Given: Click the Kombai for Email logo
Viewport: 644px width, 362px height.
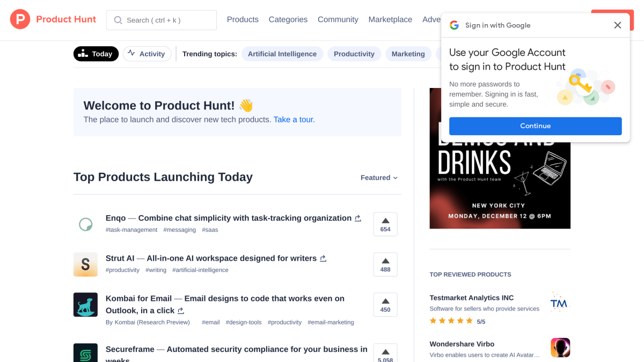Looking at the screenshot, I should coord(85,305).
